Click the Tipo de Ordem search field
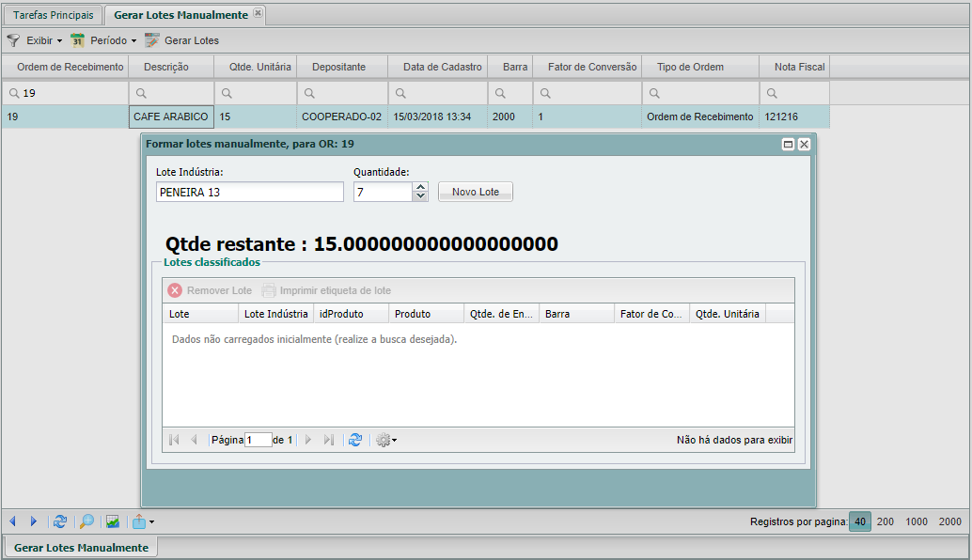Image resolution: width=972 pixels, height=560 pixels. pos(700,93)
